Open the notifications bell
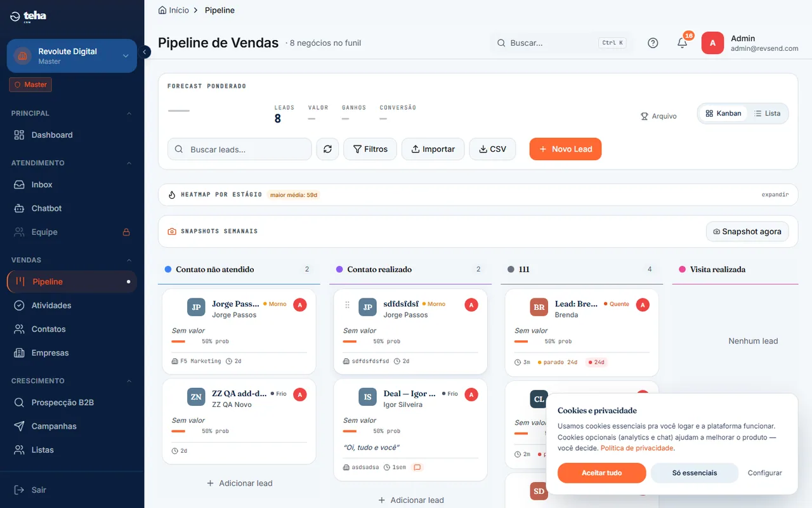Screen dimensions: 812x508 click(x=682, y=43)
